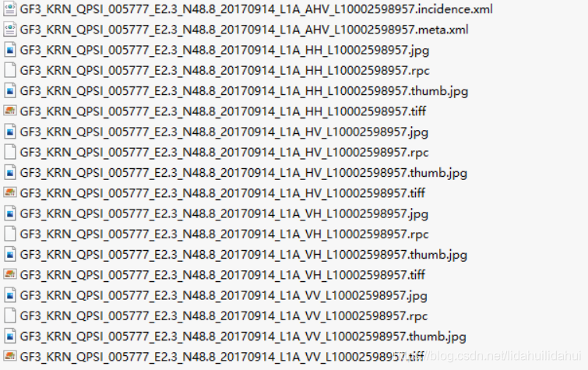Click the VV .rpc file icon
Image resolution: width=588 pixels, height=370 pixels.
tap(10, 315)
